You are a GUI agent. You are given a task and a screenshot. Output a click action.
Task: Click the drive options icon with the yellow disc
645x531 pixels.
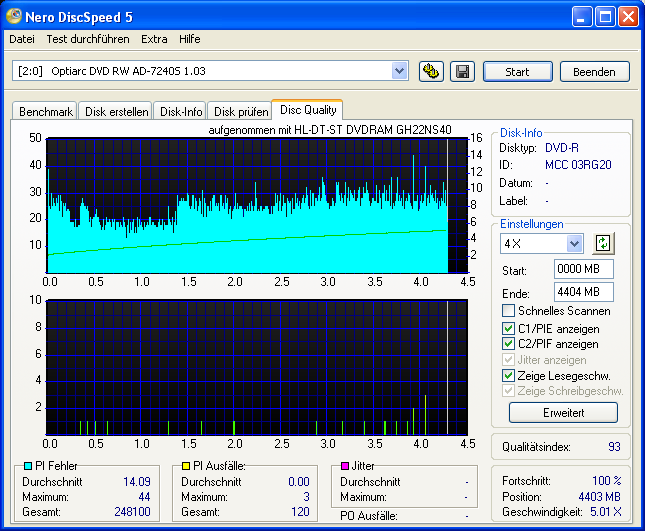pos(431,72)
